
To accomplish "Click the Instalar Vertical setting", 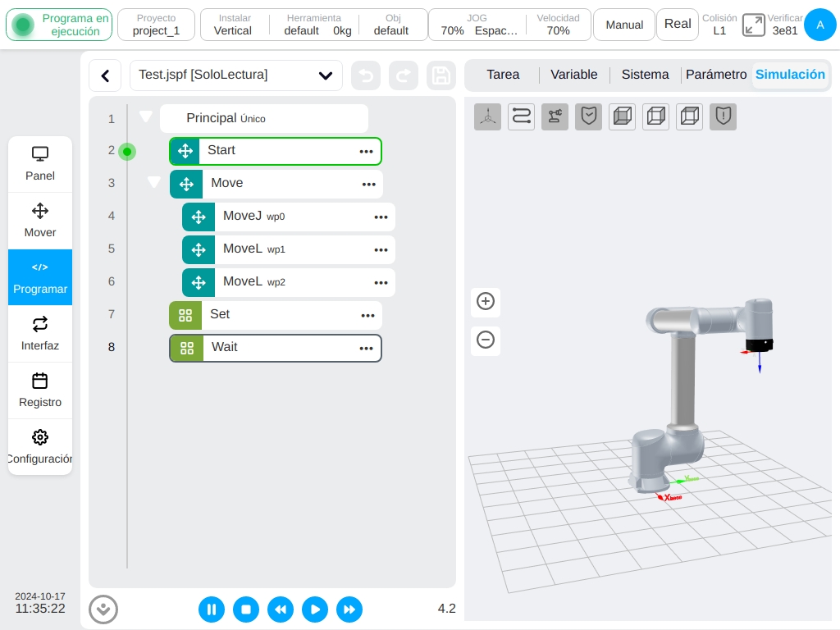I will click(233, 25).
